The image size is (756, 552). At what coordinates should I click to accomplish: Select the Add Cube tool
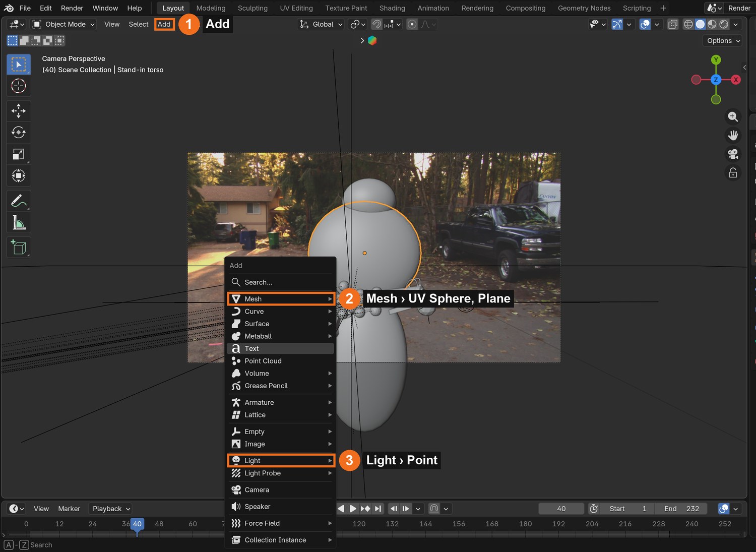tap(19, 247)
